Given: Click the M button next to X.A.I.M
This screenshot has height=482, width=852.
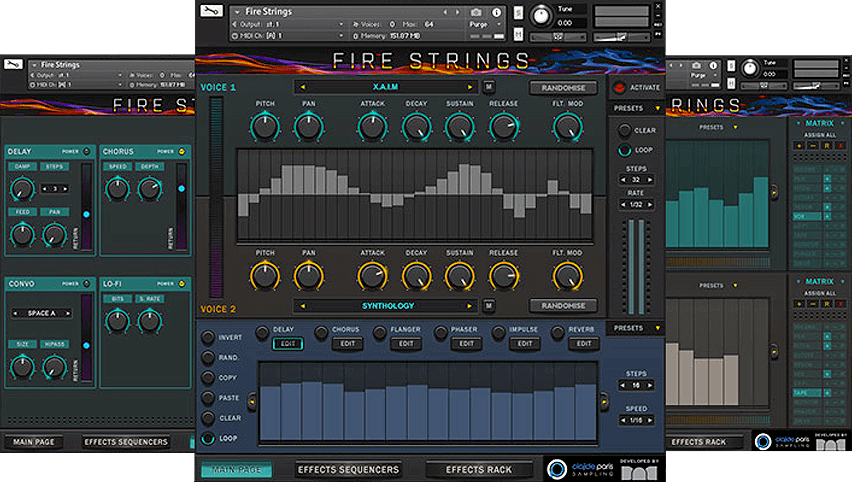Looking at the screenshot, I should click(x=489, y=88).
